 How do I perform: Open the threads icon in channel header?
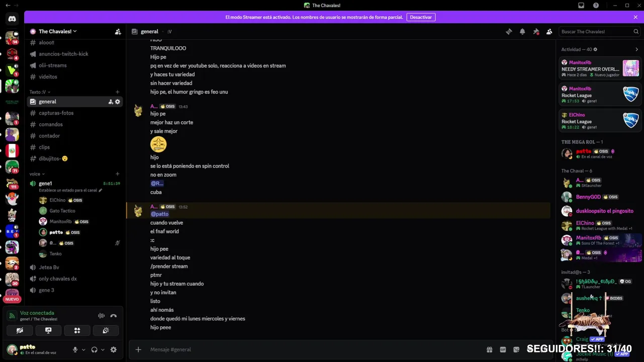(509, 32)
